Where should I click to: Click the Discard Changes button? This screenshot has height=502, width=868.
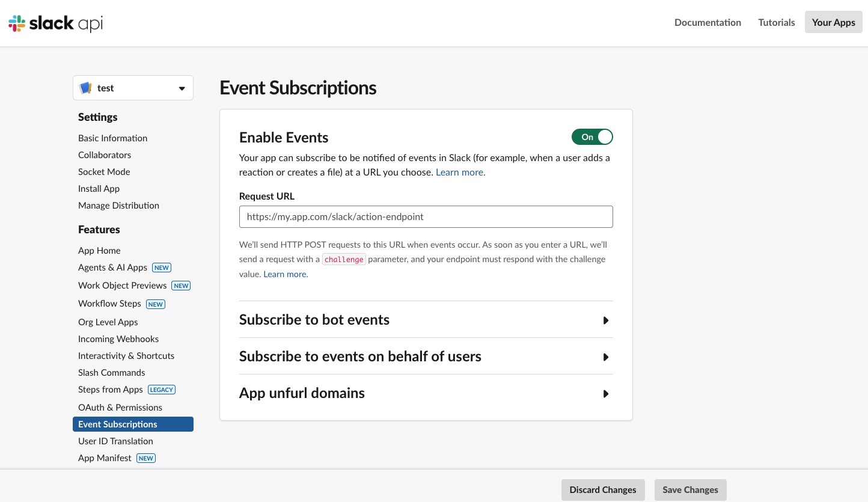[x=603, y=489]
